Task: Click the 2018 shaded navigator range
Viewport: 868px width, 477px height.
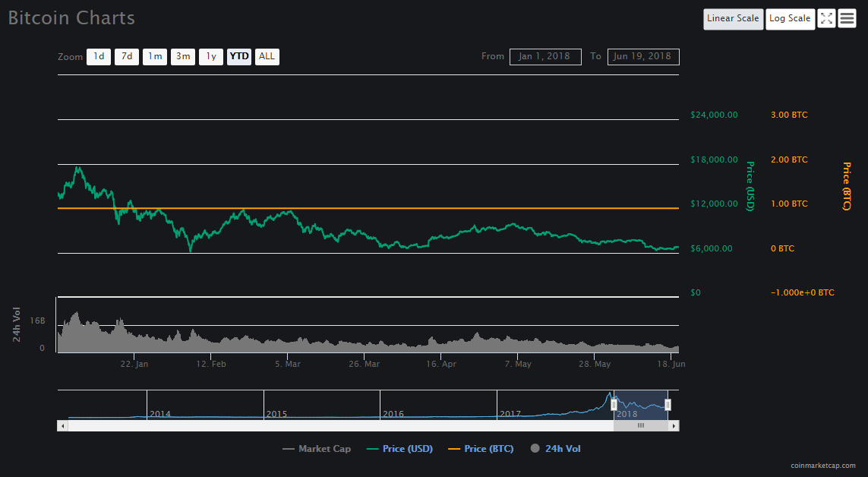Action: tap(640, 405)
